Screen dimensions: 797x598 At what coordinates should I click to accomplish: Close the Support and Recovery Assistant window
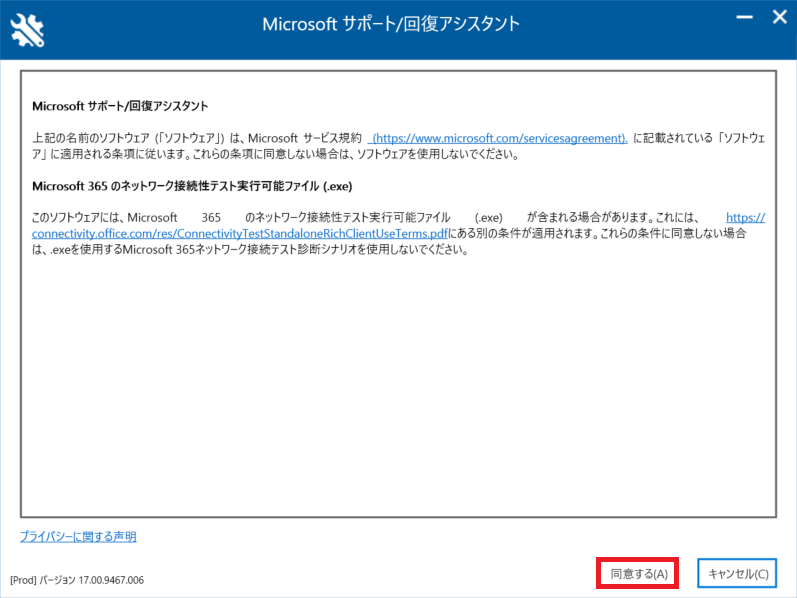pyautogui.click(x=779, y=17)
